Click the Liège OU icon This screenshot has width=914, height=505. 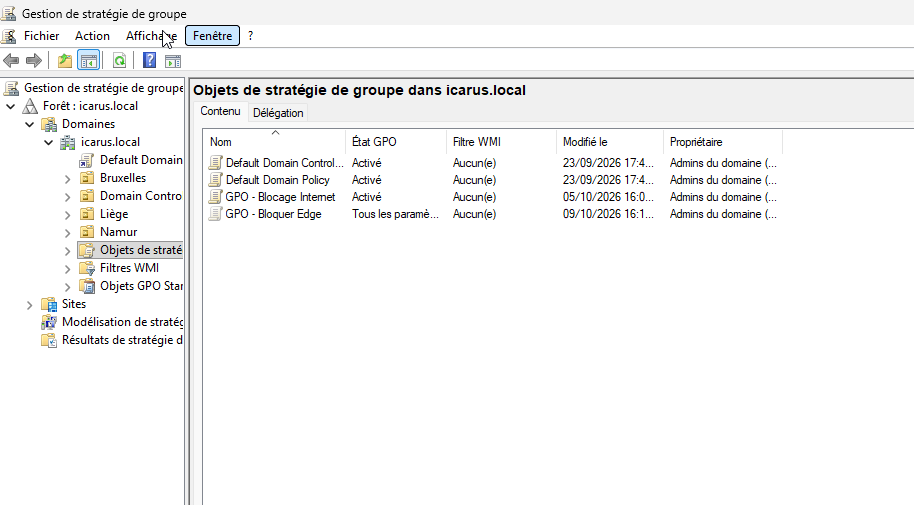click(87, 214)
